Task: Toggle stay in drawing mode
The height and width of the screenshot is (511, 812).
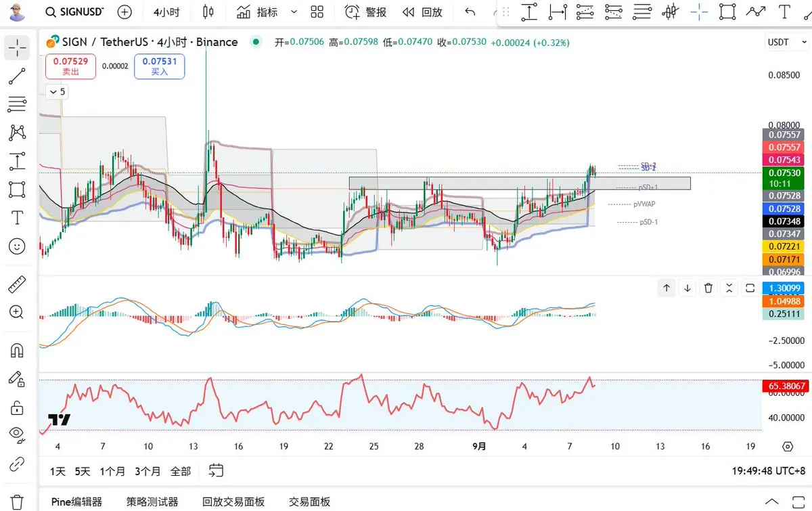Action: click(18, 379)
